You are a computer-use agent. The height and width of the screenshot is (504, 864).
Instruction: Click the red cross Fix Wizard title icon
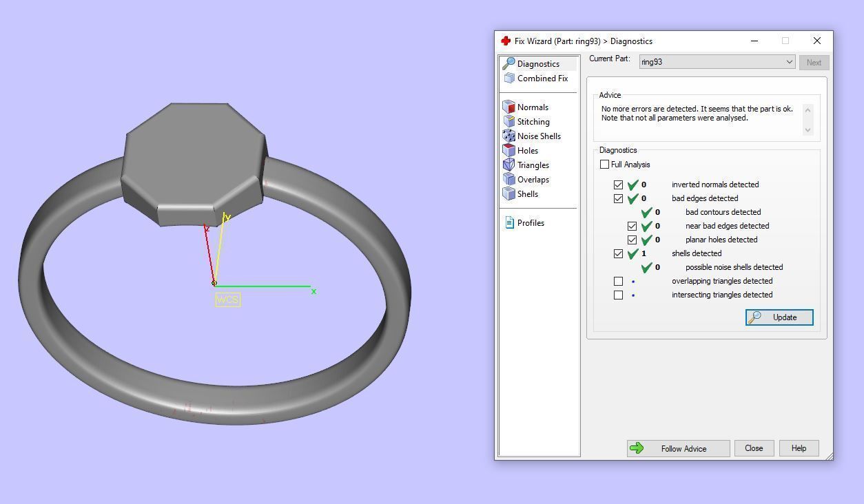point(506,41)
